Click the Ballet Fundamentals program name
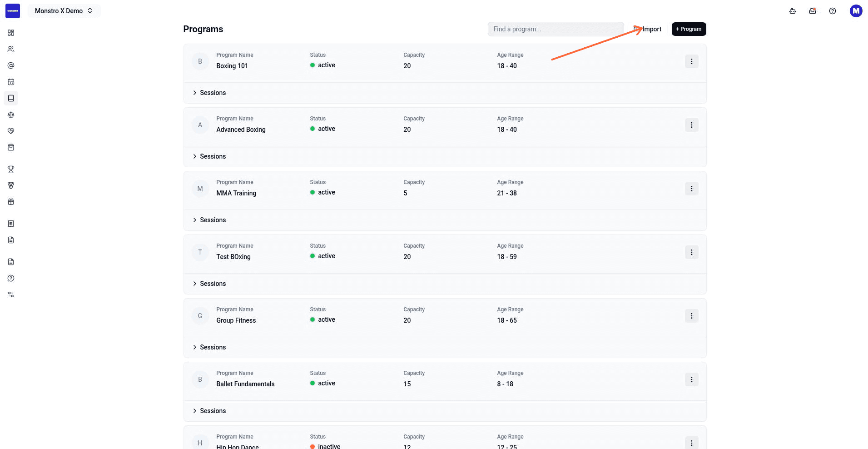 tap(245, 384)
